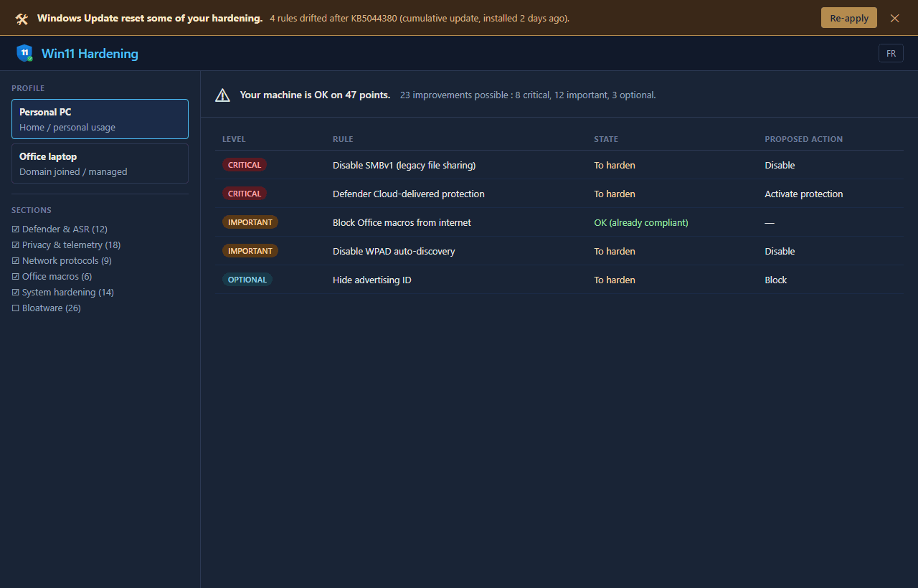Click the IMPORTANT badge for Block Office macros

(x=250, y=222)
